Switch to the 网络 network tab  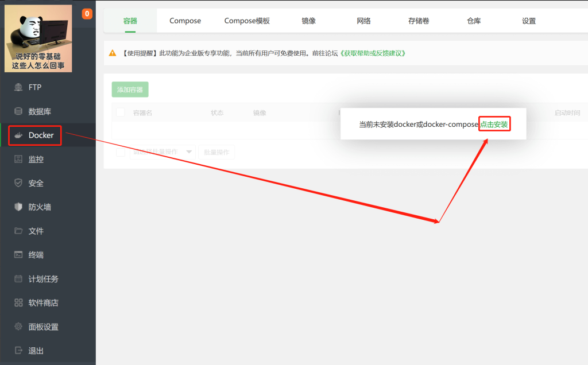363,21
